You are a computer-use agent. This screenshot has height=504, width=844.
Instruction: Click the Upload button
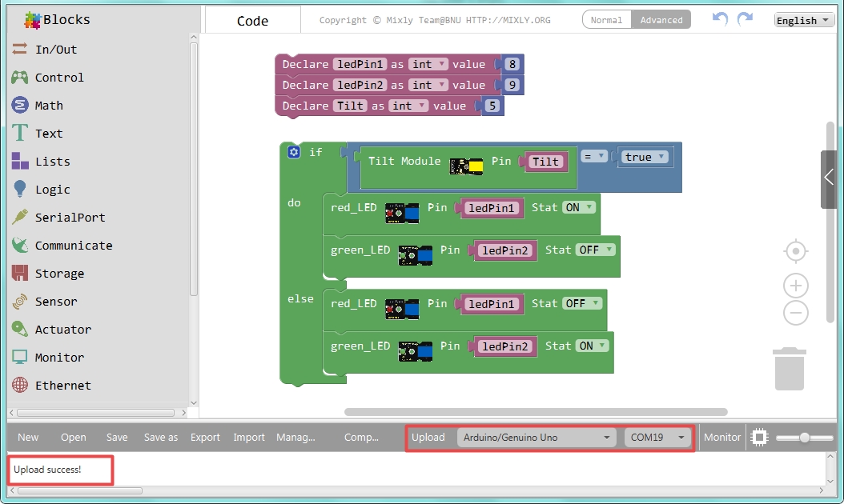428,438
